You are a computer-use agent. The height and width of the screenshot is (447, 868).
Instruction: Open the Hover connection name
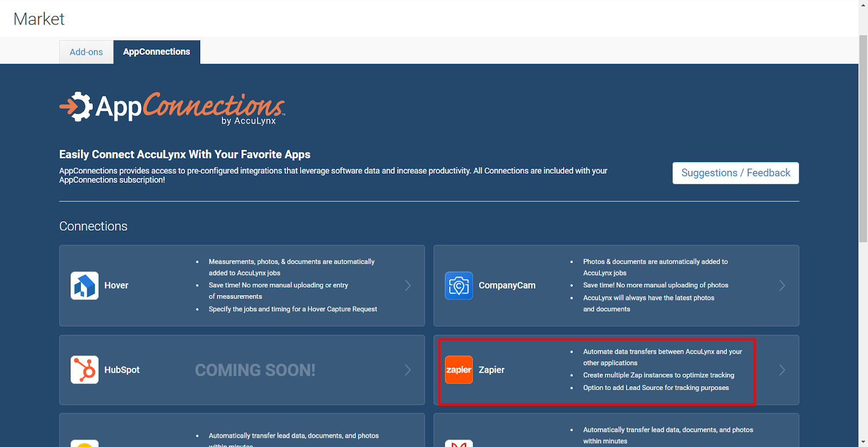(x=116, y=285)
